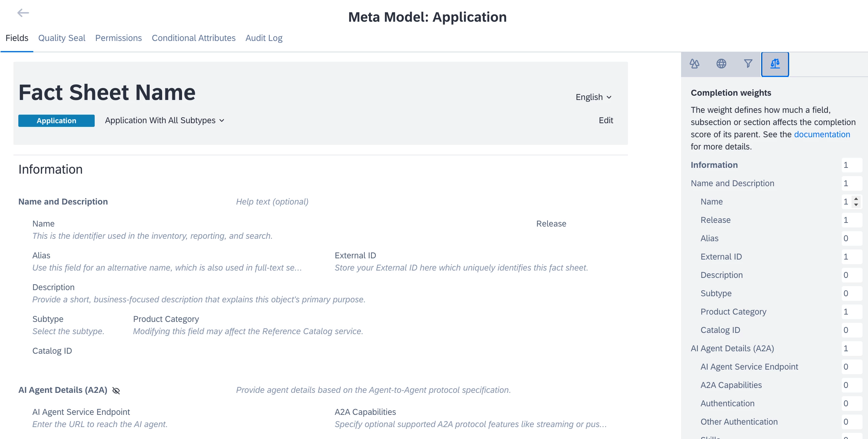
Task: Toggle hidden-eye icon beside AI Agent Details
Action: 116,390
